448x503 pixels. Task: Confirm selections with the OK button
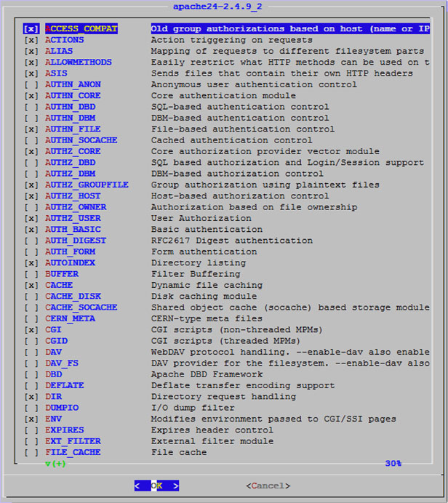tap(156, 486)
